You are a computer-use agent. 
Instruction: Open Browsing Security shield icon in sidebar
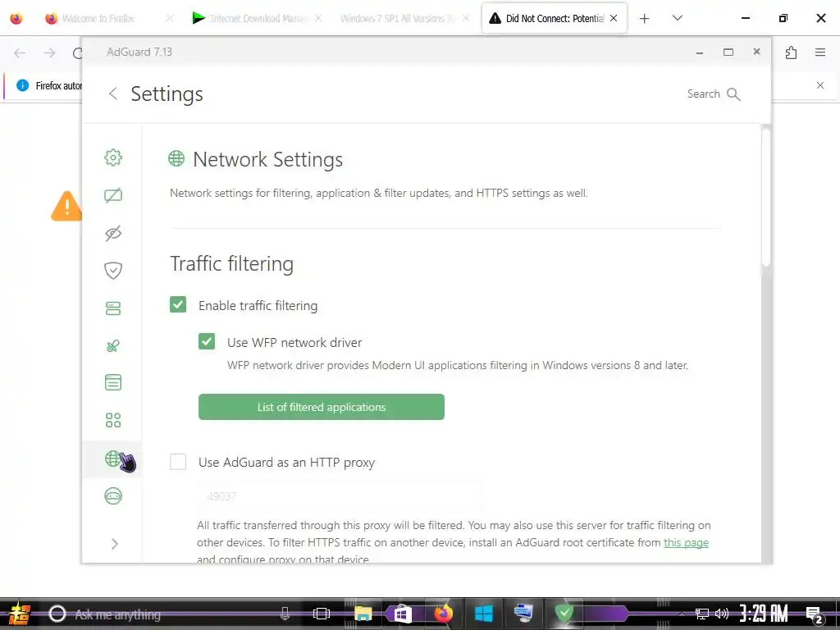tap(113, 271)
